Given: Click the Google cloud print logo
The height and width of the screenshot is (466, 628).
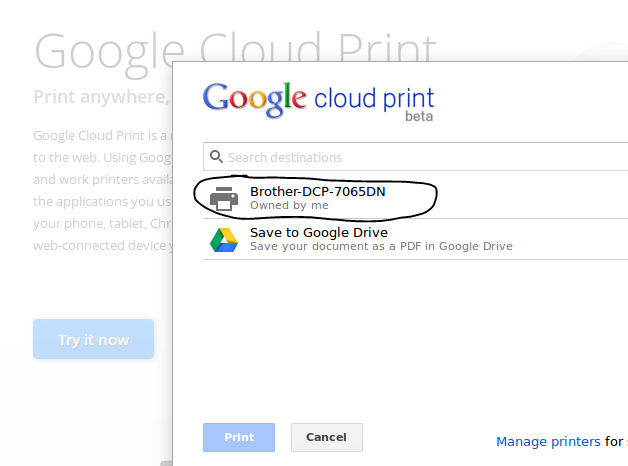Looking at the screenshot, I should coord(318,100).
